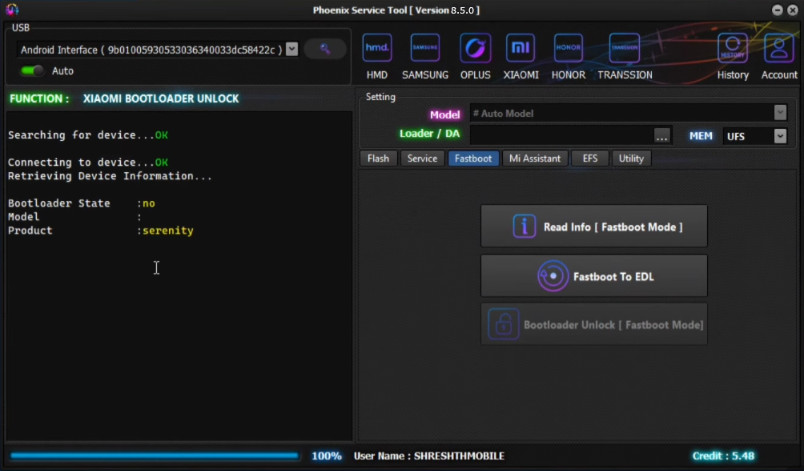Click the User Name : SHRESHTHMOBILE text
The width and height of the screenshot is (804, 471).
coord(429,456)
